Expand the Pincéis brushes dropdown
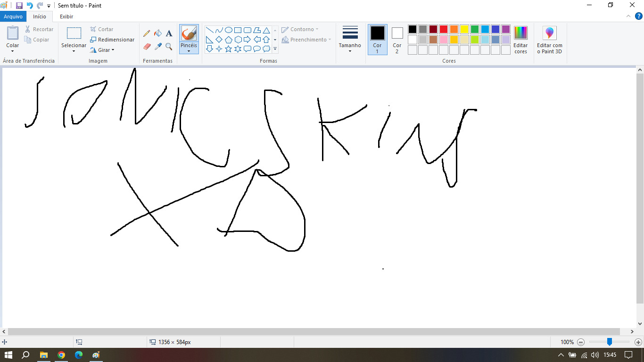Viewport: 644px width, 362px height. [189, 51]
